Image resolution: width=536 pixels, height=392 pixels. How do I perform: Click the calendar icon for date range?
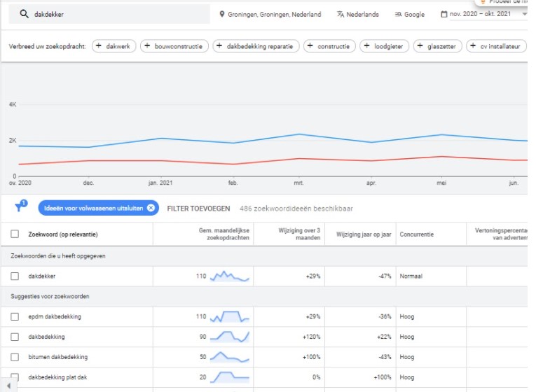pos(444,14)
